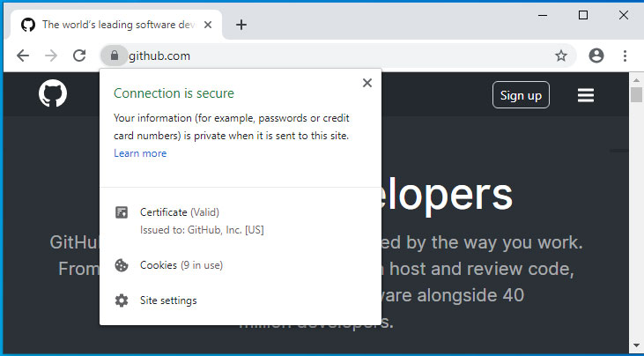
Task: Reload the github.com page
Action: [79, 56]
